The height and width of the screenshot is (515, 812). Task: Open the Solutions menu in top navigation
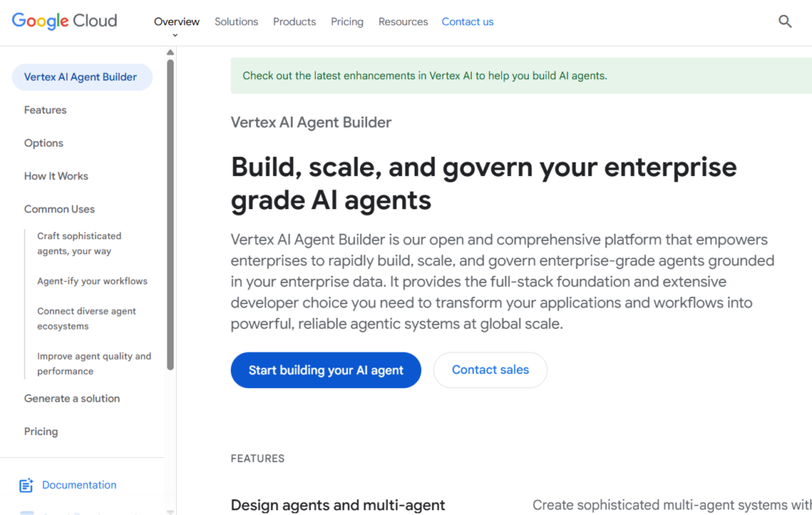tap(236, 21)
